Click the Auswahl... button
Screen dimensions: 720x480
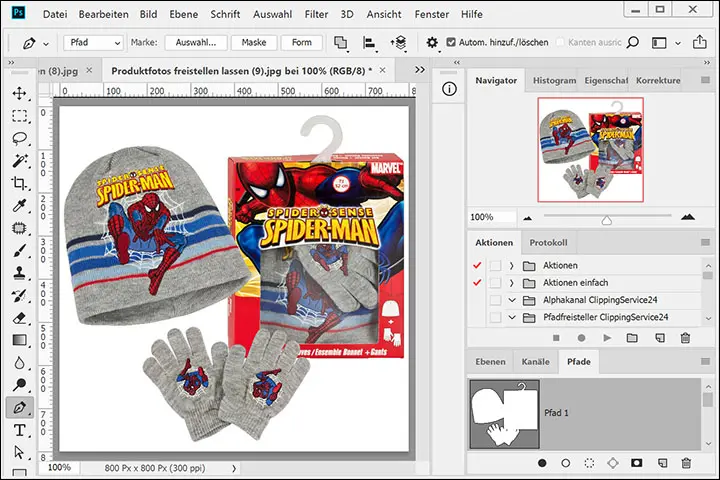[x=196, y=43]
